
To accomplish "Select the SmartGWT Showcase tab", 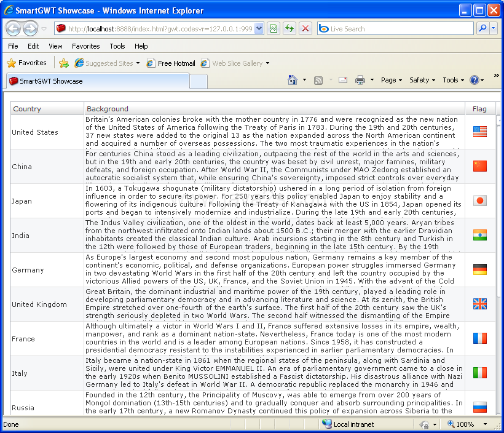I will pyautogui.click(x=98, y=81).
